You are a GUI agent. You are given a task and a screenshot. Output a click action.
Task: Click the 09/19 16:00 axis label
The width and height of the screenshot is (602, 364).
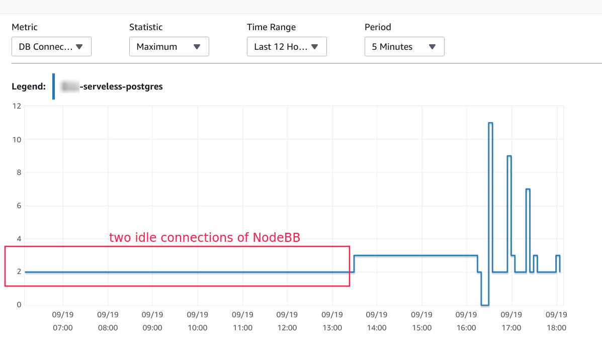coord(467,320)
